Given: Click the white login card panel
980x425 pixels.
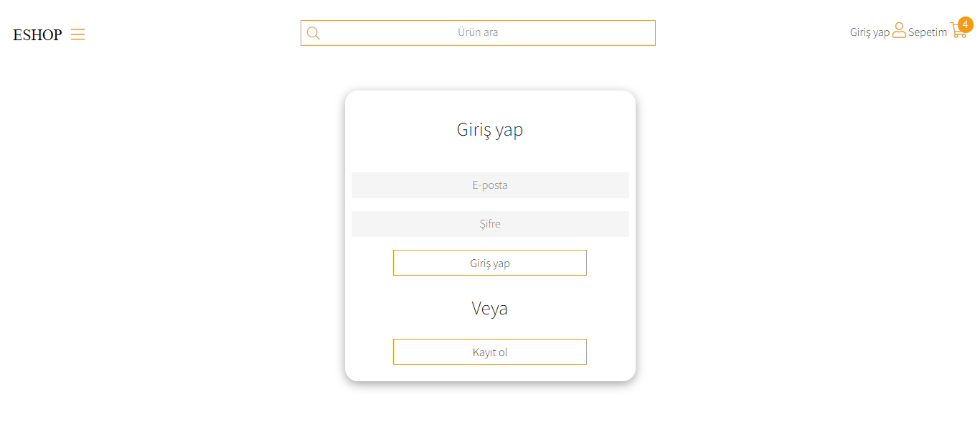Looking at the screenshot, I should pos(490,154).
